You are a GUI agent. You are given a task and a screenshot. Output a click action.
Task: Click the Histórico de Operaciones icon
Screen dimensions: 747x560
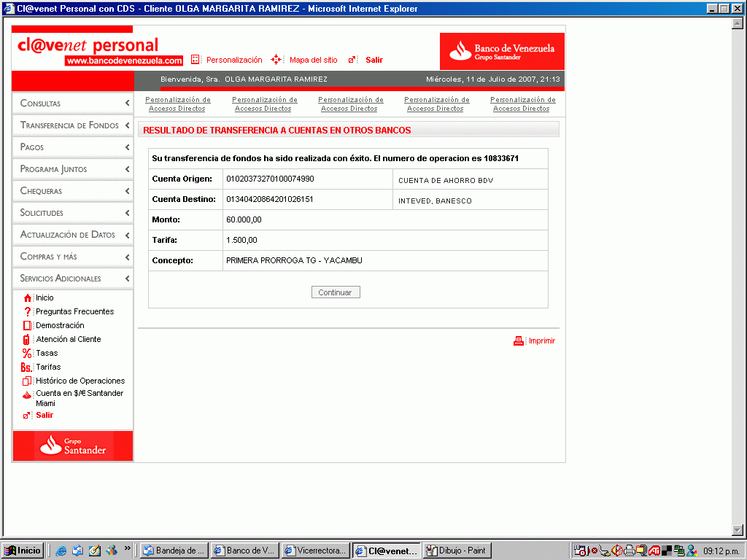27,381
